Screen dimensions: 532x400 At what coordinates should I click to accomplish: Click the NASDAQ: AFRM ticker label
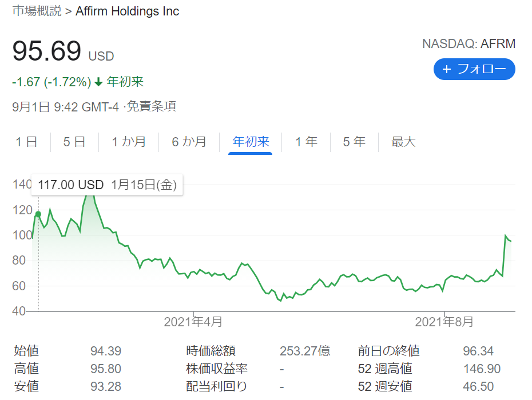pos(469,44)
